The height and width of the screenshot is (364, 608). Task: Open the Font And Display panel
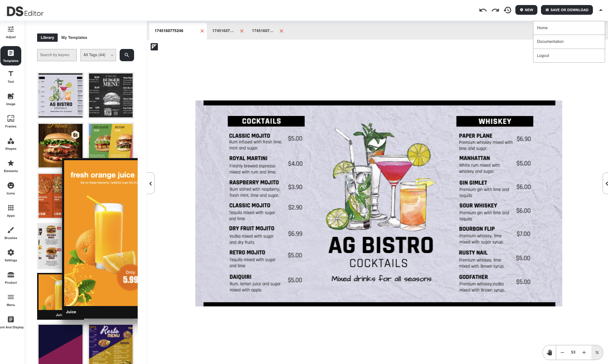11,322
